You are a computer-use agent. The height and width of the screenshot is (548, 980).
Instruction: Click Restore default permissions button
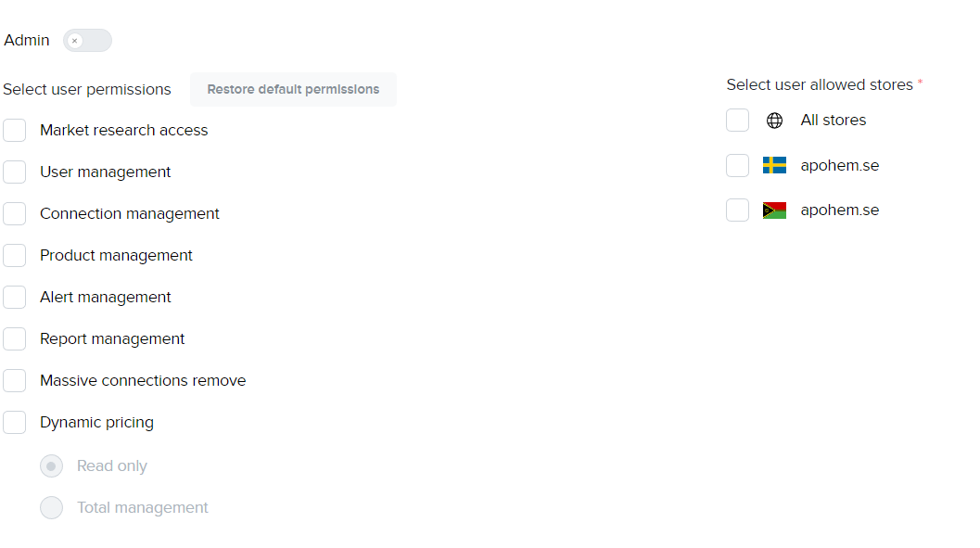coord(293,90)
